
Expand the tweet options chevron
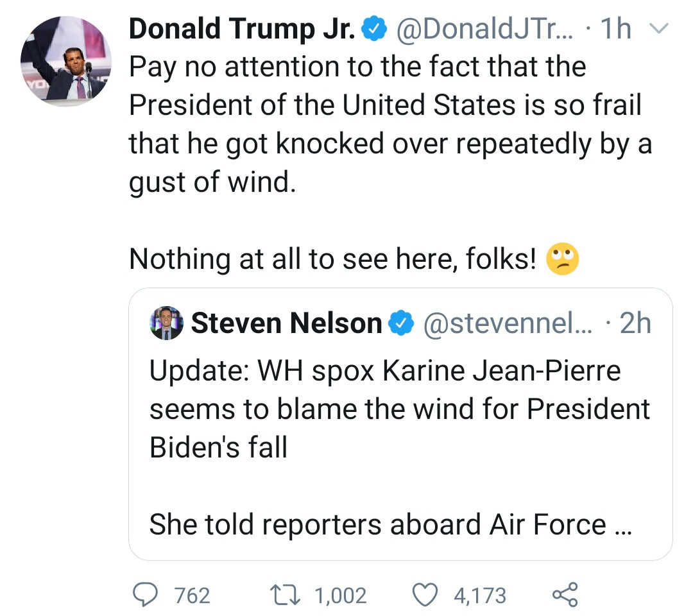659,30
